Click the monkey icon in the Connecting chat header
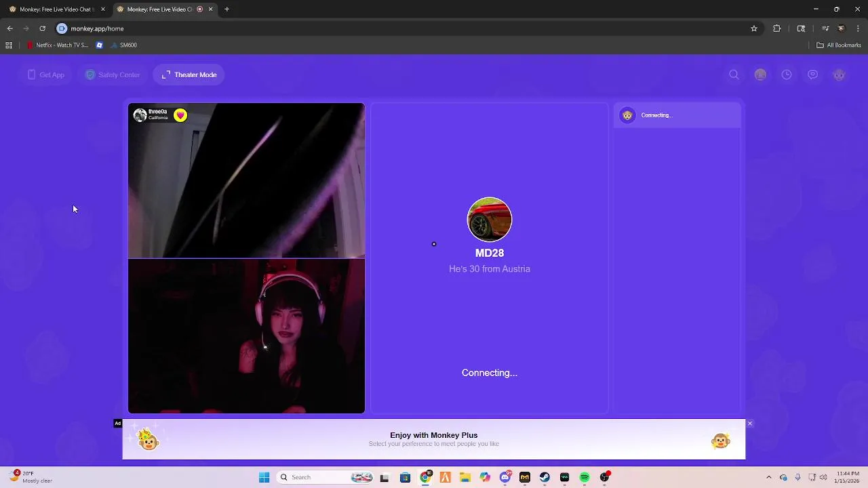868x488 pixels. [x=627, y=115]
